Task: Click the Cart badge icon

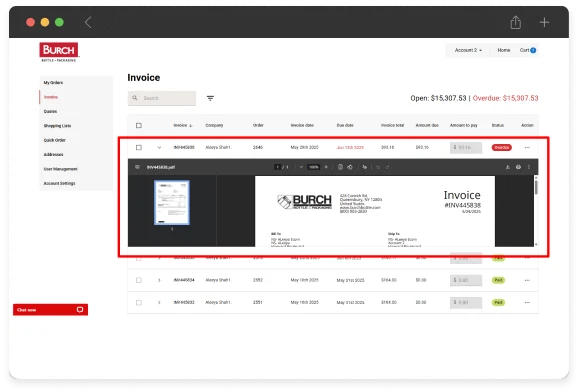Action: pyautogui.click(x=533, y=50)
